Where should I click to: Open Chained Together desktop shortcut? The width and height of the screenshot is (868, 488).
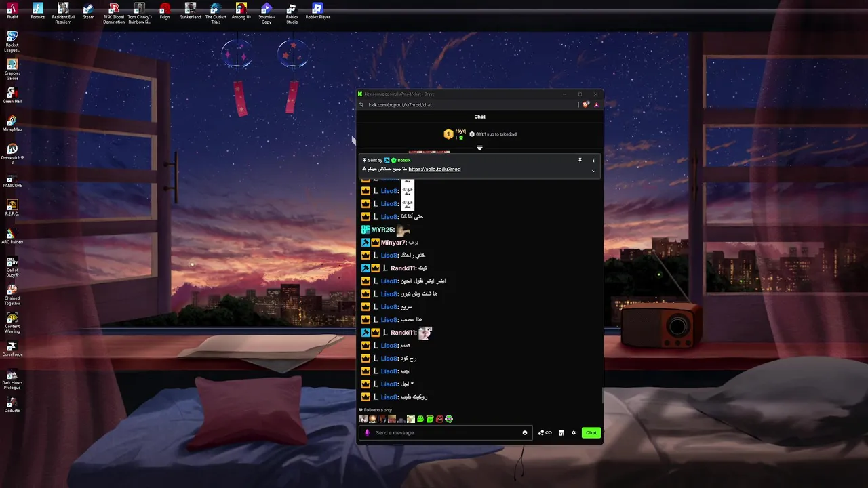pos(12,295)
